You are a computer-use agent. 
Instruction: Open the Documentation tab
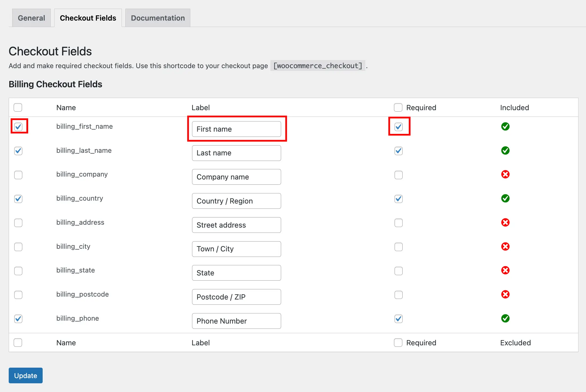[158, 18]
